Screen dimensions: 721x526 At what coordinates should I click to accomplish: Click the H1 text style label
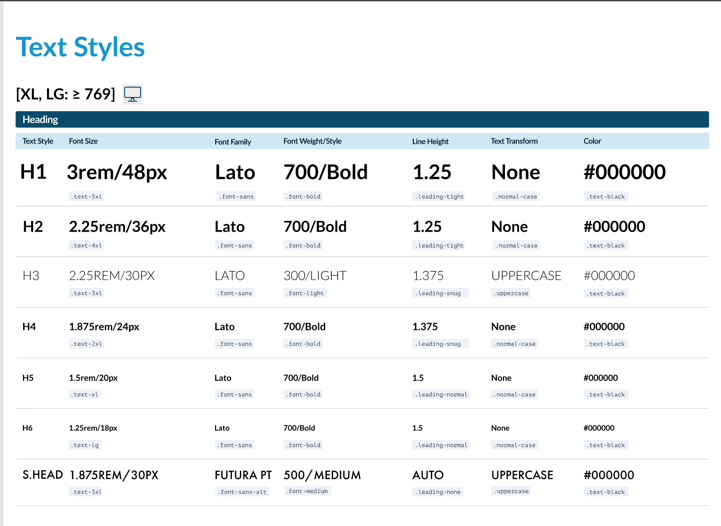click(x=33, y=172)
